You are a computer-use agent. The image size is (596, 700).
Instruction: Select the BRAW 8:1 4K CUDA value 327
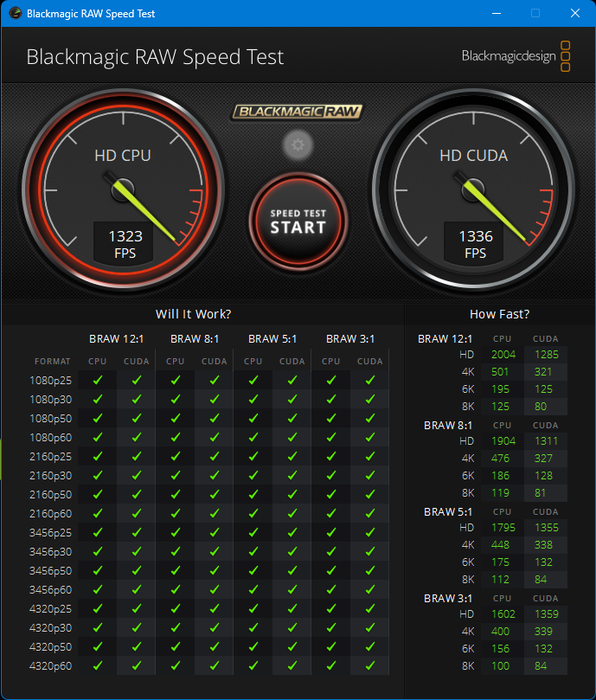[543, 459]
